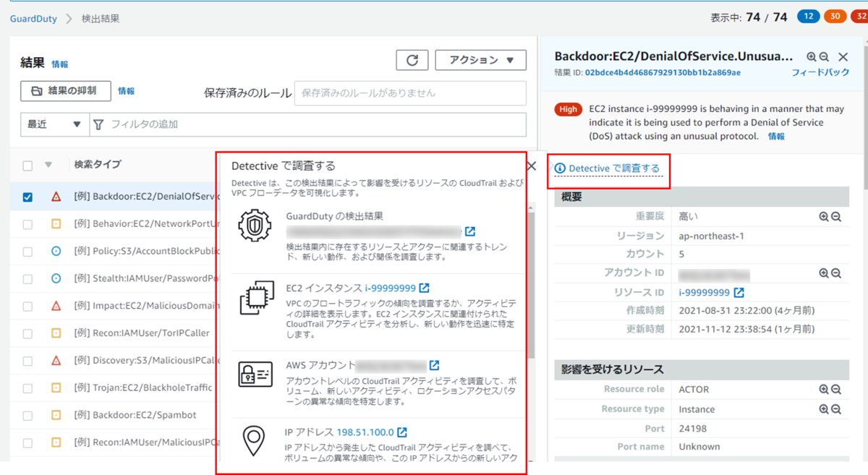The width and height of the screenshot is (868, 475).
Task: Check the Recon:IAMUser/TorIPCaller row checkbox
Action: tap(27, 333)
